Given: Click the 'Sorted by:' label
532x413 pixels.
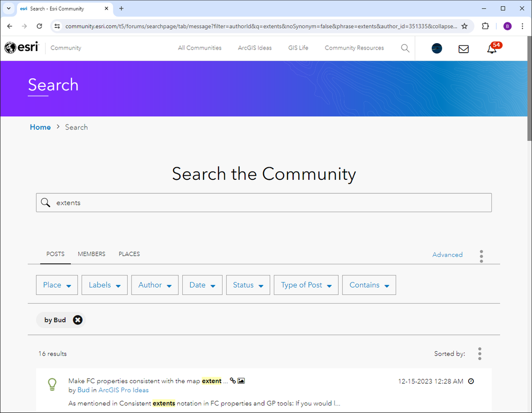Looking at the screenshot, I should click(449, 354).
